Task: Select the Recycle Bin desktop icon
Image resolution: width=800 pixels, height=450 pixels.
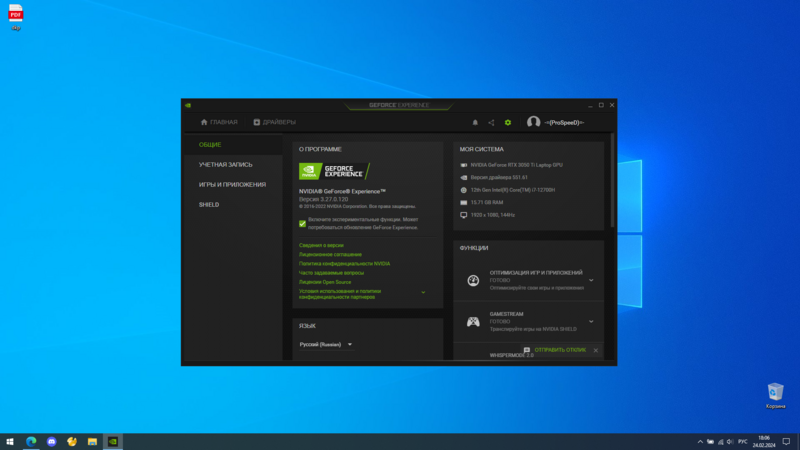Action: coord(776,396)
